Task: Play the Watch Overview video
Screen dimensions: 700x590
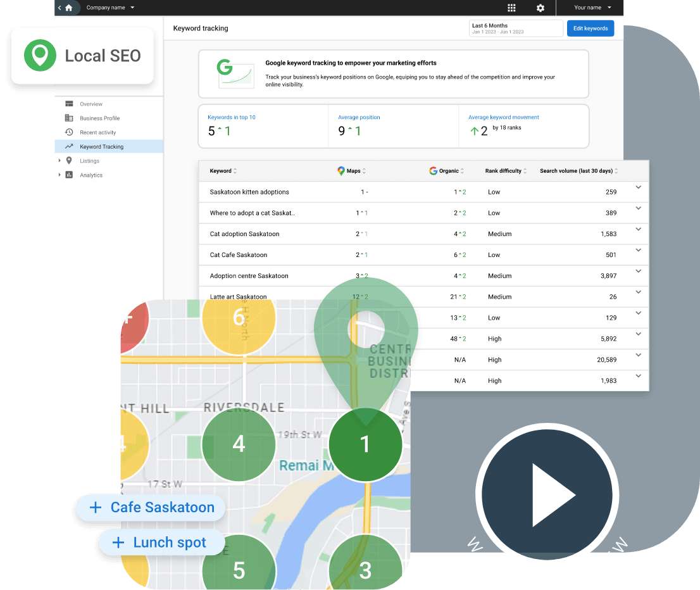Action: pos(547,495)
